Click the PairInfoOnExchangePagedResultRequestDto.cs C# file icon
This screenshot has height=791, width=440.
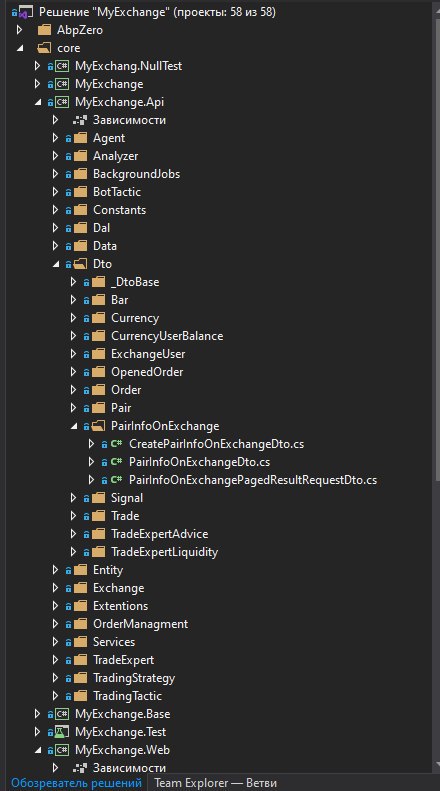(117, 480)
